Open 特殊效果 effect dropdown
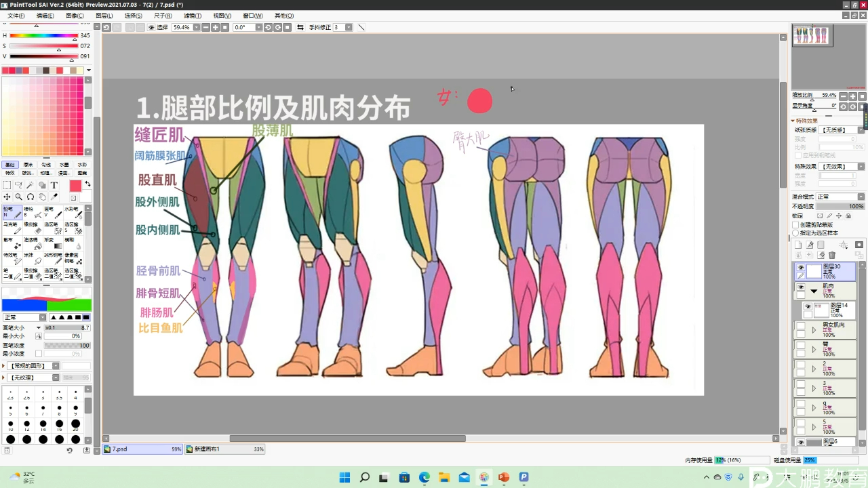The width and height of the screenshot is (868, 488). coord(842,167)
